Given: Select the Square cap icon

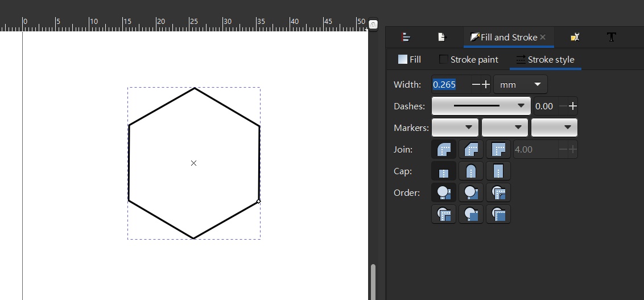Looking at the screenshot, I should point(498,171).
